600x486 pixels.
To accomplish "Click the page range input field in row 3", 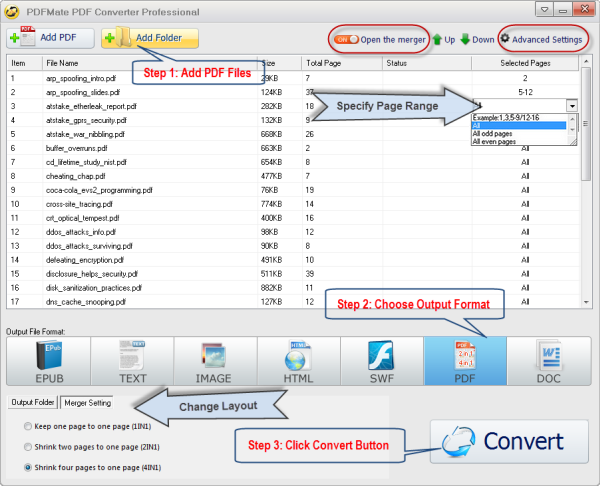I will point(520,106).
